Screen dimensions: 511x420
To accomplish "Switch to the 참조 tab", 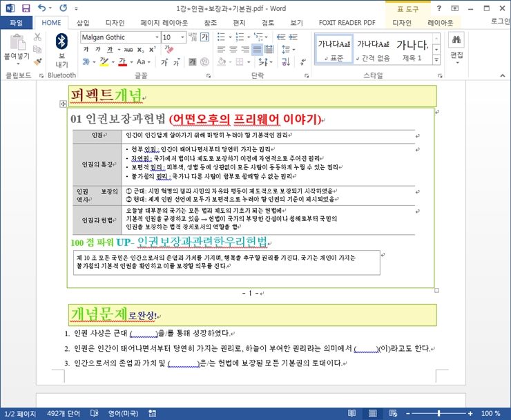I will pyautogui.click(x=210, y=23).
